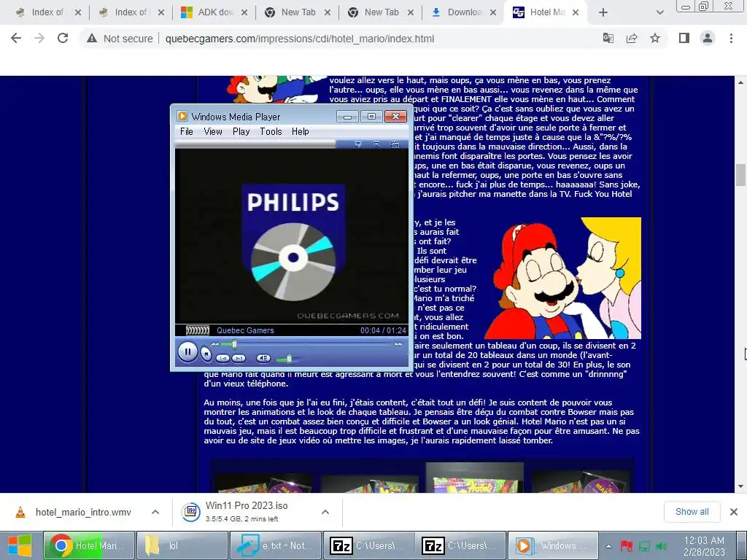
Task: Open the Windows Start menu
Action: [x=20, y=545]
